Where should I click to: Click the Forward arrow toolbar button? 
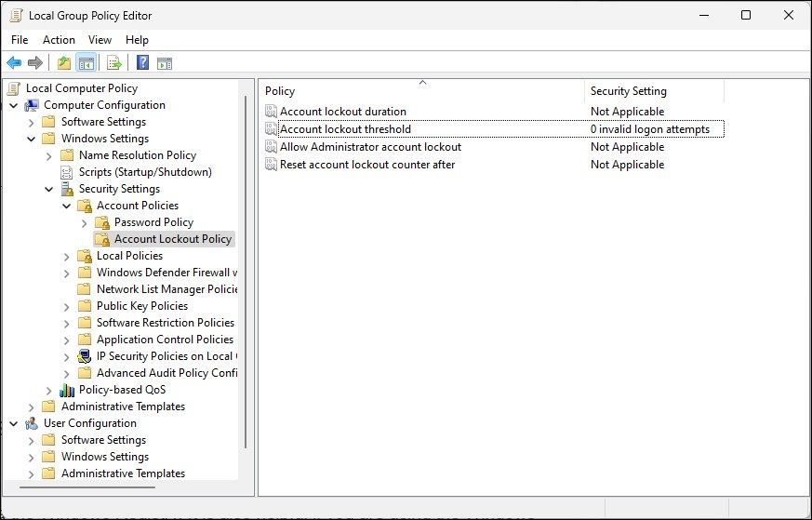click(x=34, y=63)
